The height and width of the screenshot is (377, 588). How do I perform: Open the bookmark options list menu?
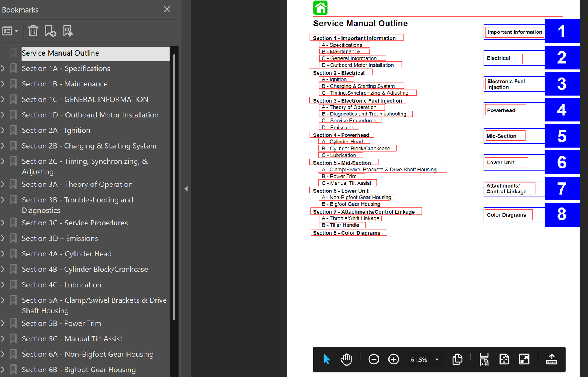pyautogui.click(x=10, y=31)
